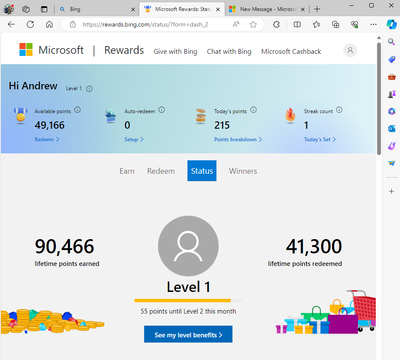Show info about Available points

pyautogui.click(x=77, y=110)
